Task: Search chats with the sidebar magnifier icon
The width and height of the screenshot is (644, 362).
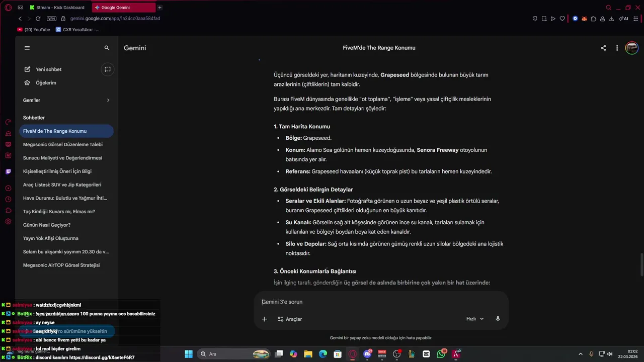Action: point(107,48)
